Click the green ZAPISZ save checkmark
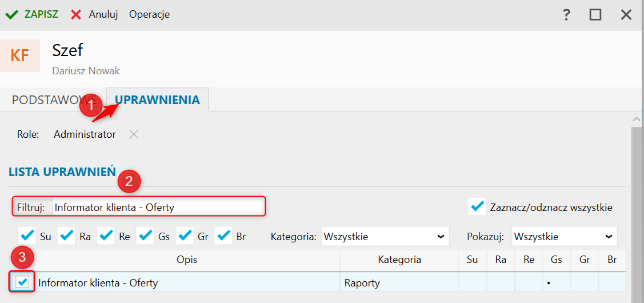The height and width of the screenshot is (303, 644). click(x=11, y=14)
